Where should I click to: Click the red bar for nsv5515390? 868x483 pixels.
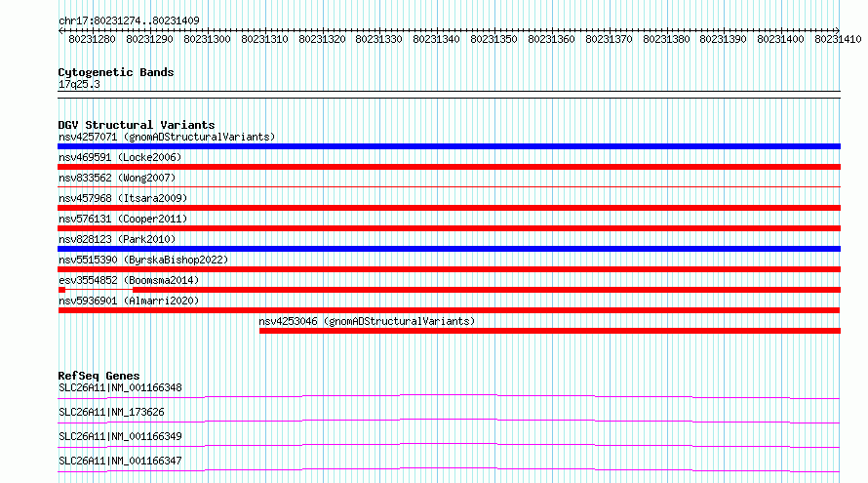click(449, 269)
